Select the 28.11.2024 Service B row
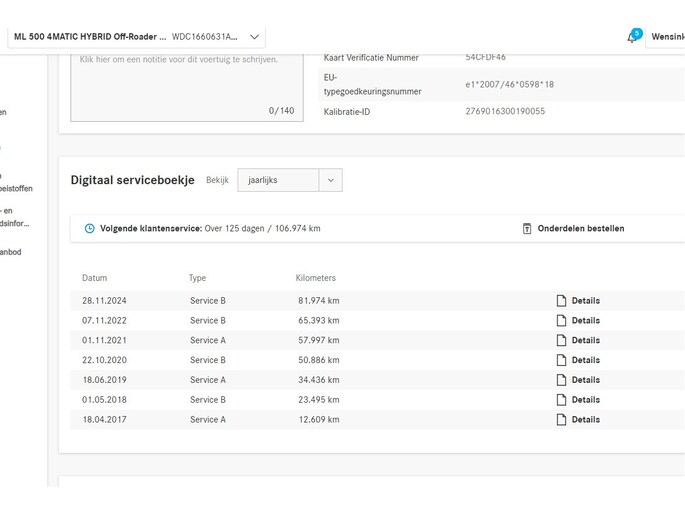This screenshot has width=685, height=514. (x=300, y=300)
